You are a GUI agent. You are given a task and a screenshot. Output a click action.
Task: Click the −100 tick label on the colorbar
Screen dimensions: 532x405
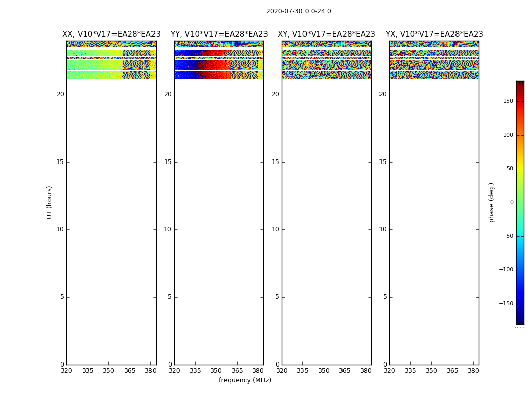[x=506, y=270]
